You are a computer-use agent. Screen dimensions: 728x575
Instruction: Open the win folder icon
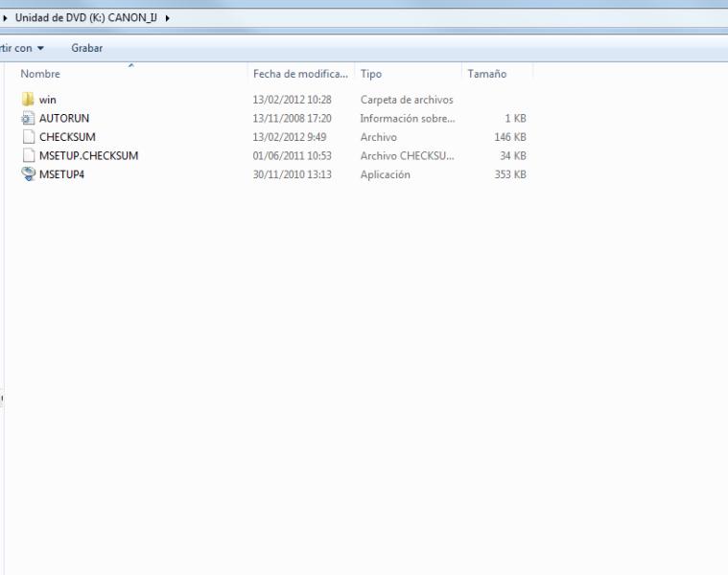[x=28, y=100]
